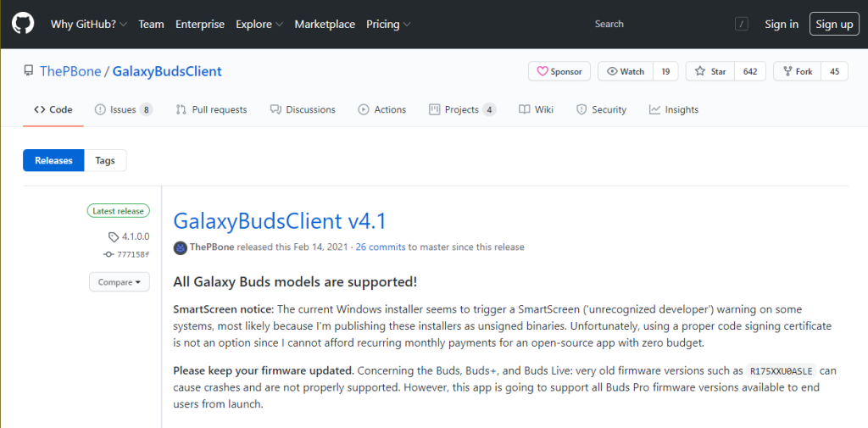
Task: Expand the Explore menu
Action: (x=259, y=25)
